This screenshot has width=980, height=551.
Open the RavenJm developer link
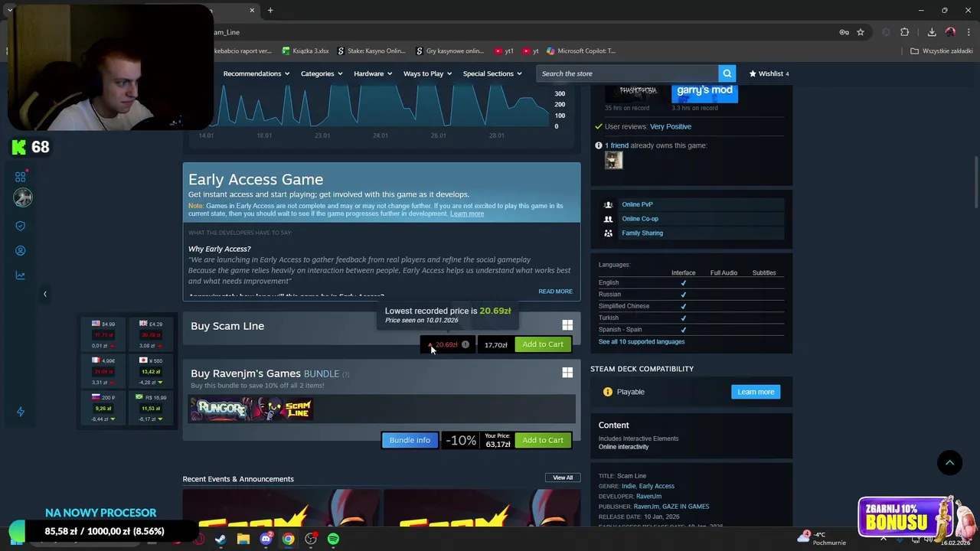click(x=648, y=496)
